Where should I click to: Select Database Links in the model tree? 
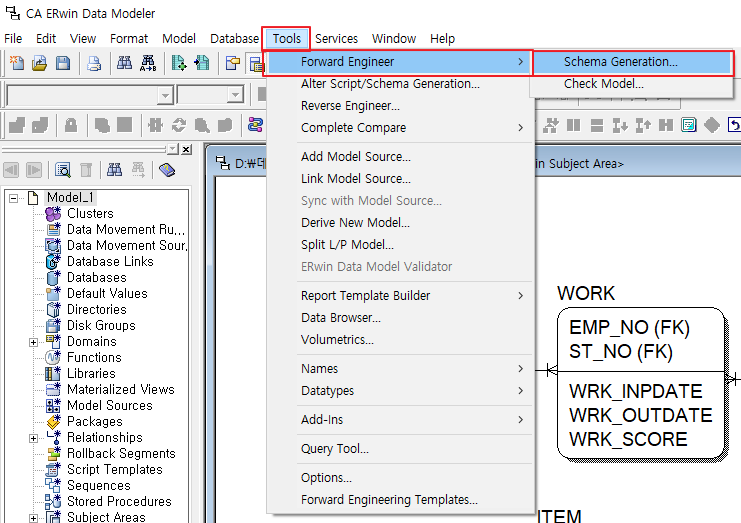pos(110,262)
